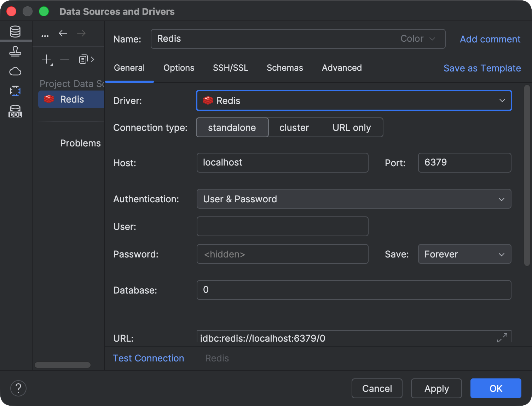Open the duplicate data source icon menu

87,59
